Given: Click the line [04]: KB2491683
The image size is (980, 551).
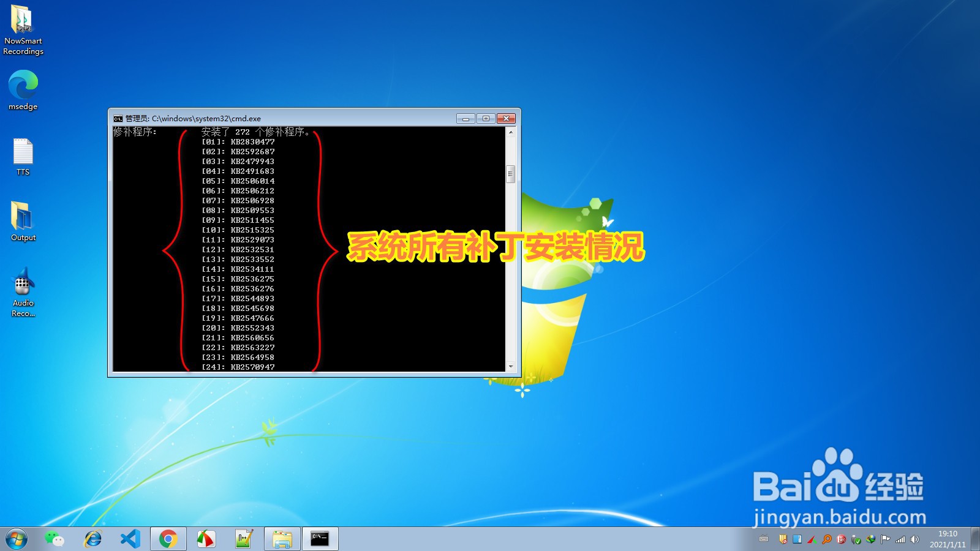Looking at the screenshot, I should 238,171.
